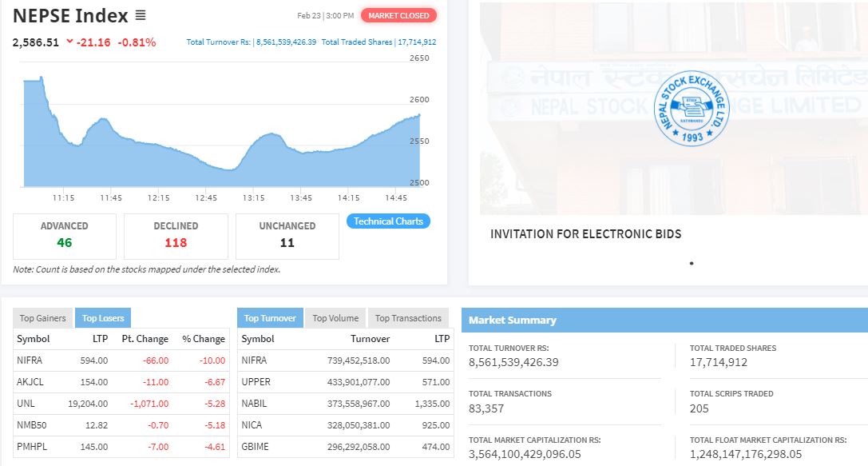868x466 pixels.
Task: Click the % Change column header
Action: pos(204,339)
